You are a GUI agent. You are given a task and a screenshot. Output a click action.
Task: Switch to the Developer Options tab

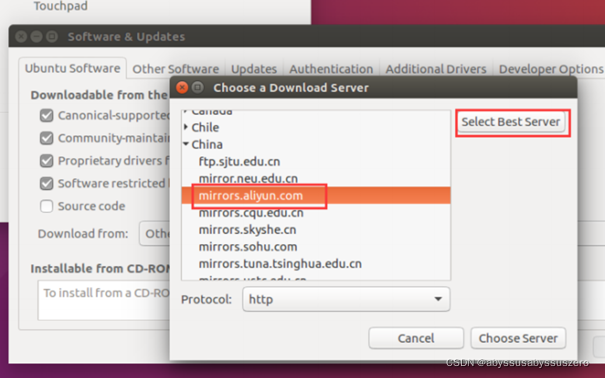551,69
